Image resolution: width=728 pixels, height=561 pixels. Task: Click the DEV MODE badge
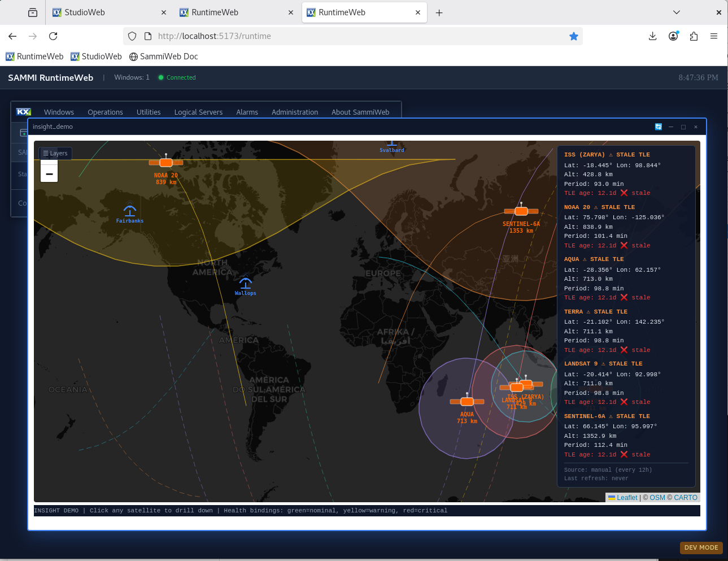tap(701, 547)
